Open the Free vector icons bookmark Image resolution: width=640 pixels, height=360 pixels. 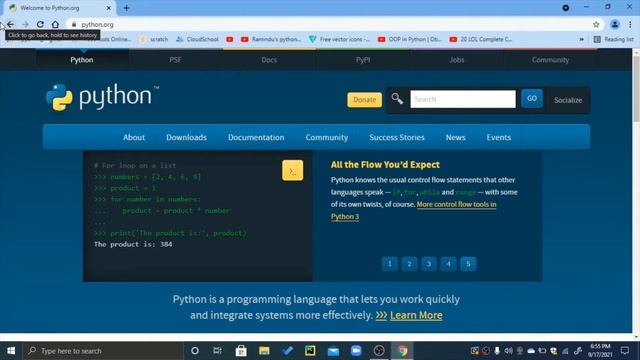point(339,39)
